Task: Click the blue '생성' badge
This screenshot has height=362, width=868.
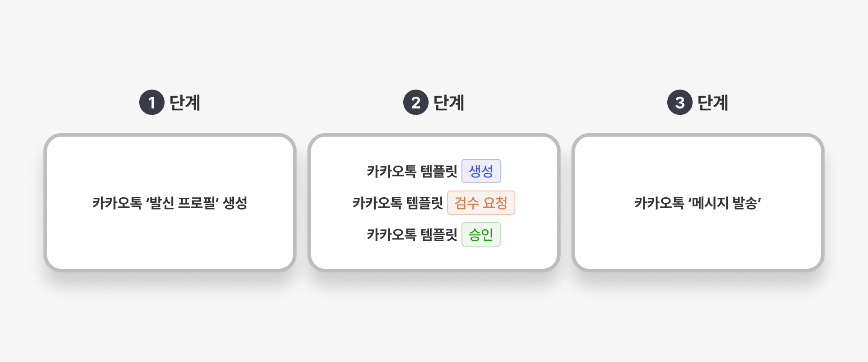Action: tap(481, 171)
